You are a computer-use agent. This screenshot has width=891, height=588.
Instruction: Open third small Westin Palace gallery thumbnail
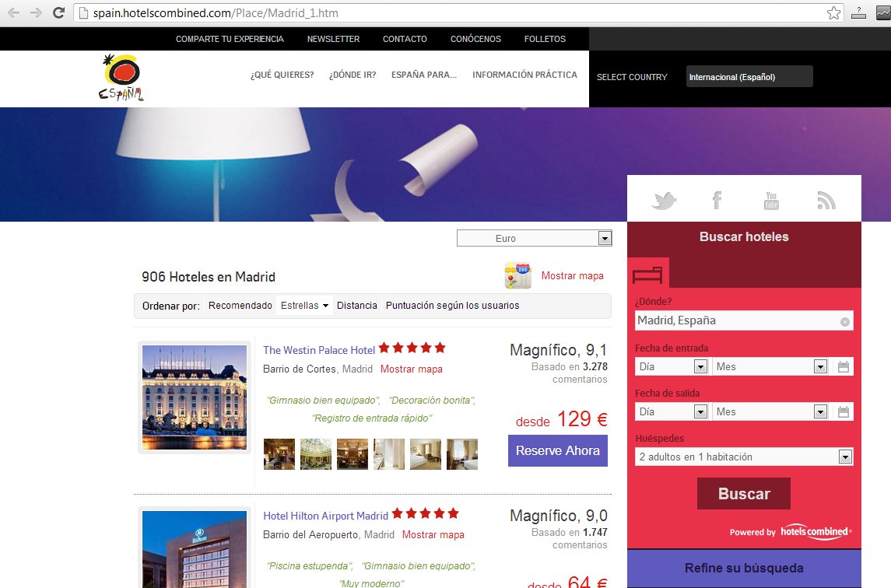tap(353, 454)
